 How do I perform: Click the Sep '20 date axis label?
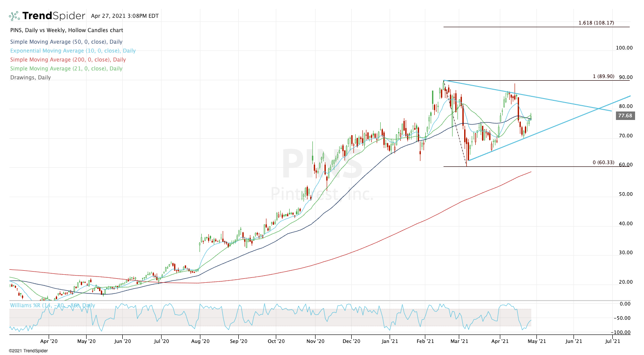(238, 342)
